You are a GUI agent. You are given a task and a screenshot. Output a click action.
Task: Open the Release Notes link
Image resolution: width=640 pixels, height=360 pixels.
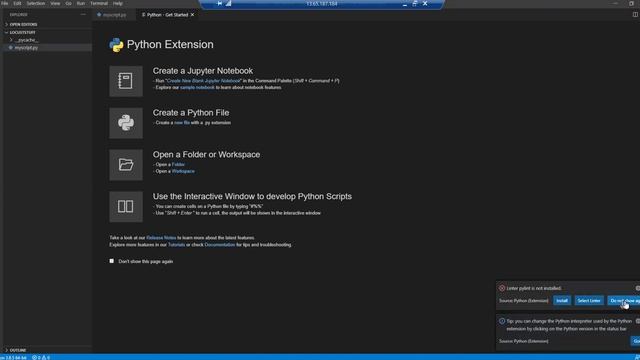[161, 238]
